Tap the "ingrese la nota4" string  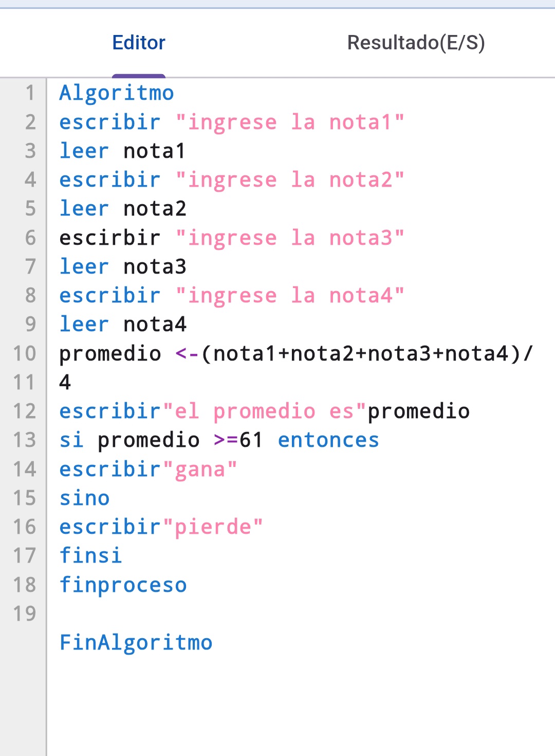(x=290, y=296)
